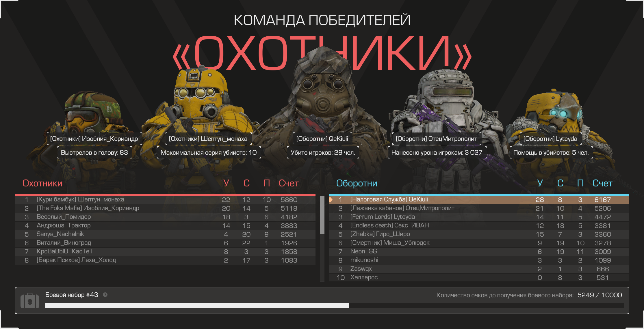Click the orange marker beside the QeKiuii row
This screenshot has height=329, width=644.
331,199
